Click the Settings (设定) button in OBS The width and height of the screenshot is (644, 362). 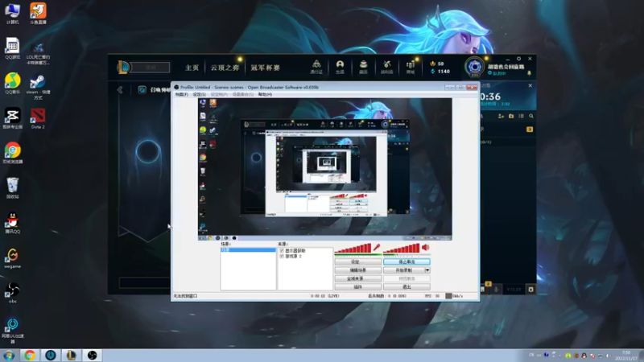tap(357, 262)
